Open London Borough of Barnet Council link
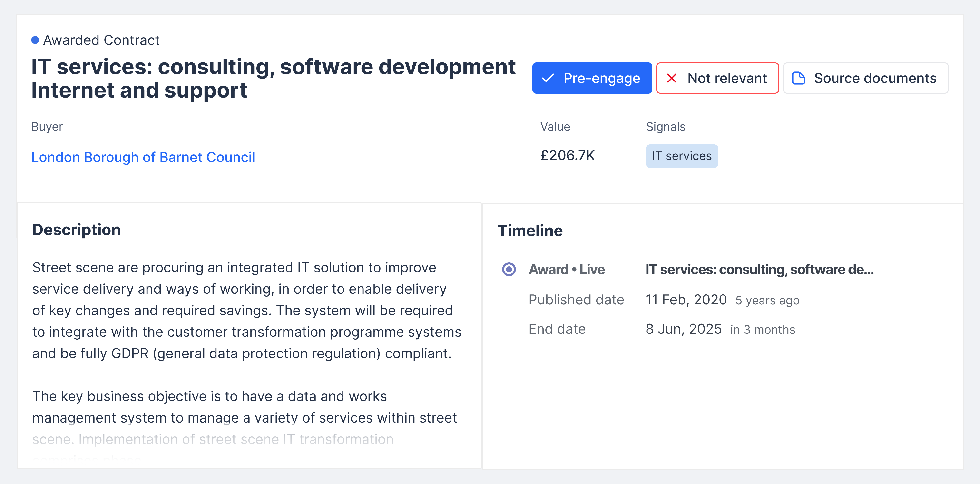 [x=143, y=157]
